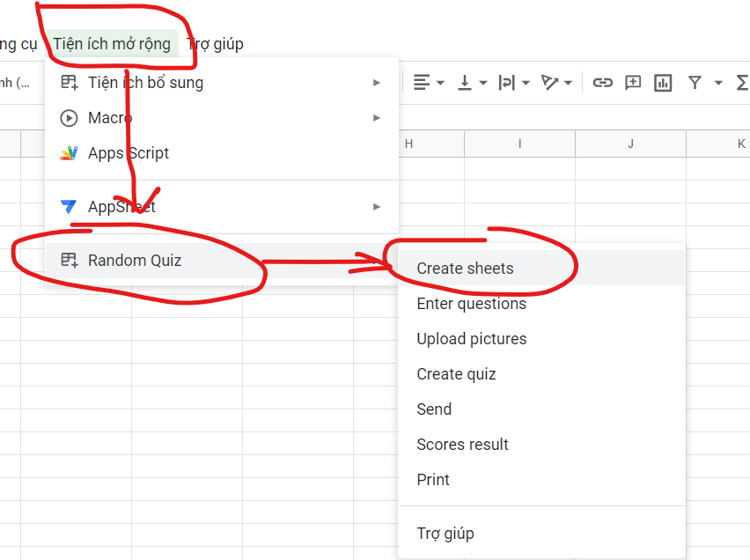Click the Macro play icon
The width and height of the screenshot is (750, 560).
pyautogui.click(x=69, y=118)
